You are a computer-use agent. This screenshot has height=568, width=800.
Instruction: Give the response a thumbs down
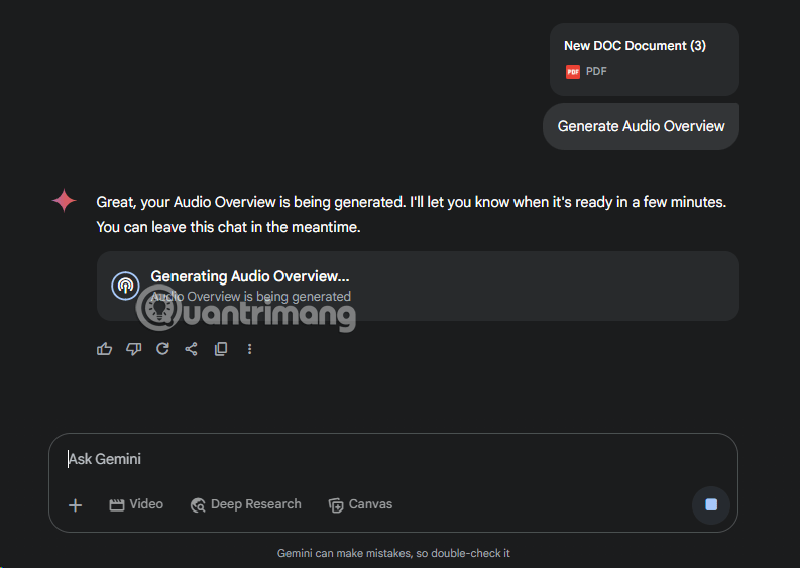pyautogui.click(x=134, y=349)
